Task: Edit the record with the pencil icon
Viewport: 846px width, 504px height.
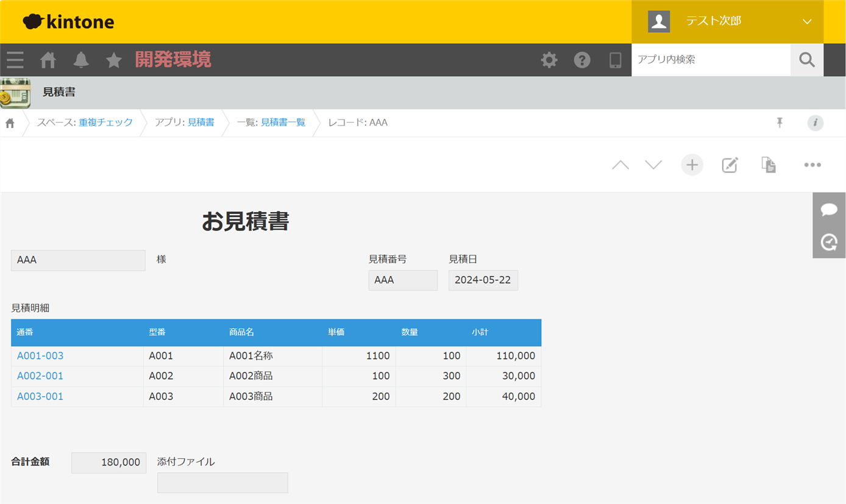Action: pos(730,165)
